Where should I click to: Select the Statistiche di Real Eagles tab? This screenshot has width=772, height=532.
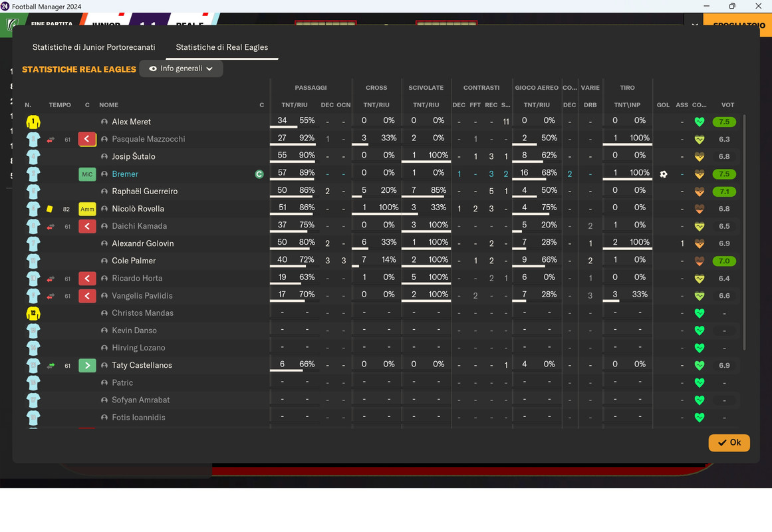[x=222, y=47]
